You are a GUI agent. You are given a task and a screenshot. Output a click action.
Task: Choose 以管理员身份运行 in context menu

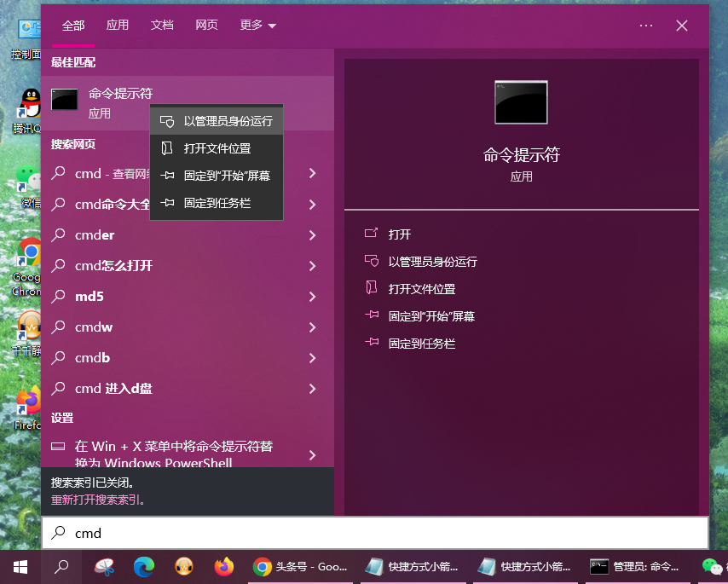[x=217, y=121]
